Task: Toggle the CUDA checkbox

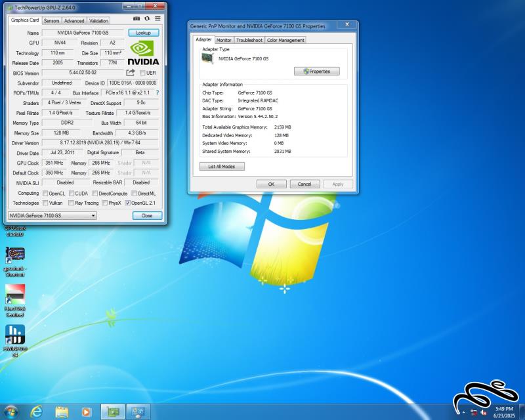Action: (72, 193)
